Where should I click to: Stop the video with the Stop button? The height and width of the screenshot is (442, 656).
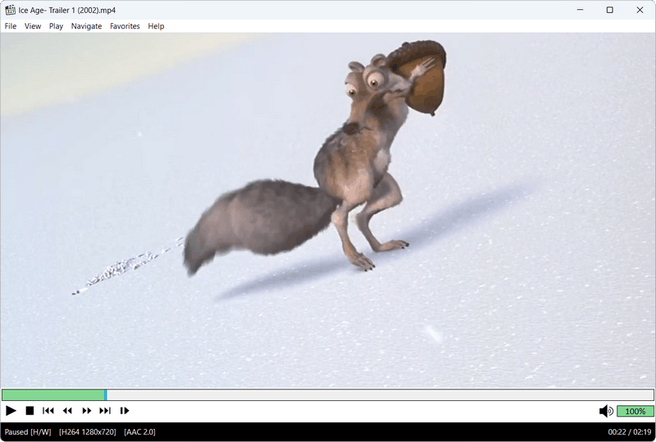(30, 411)
